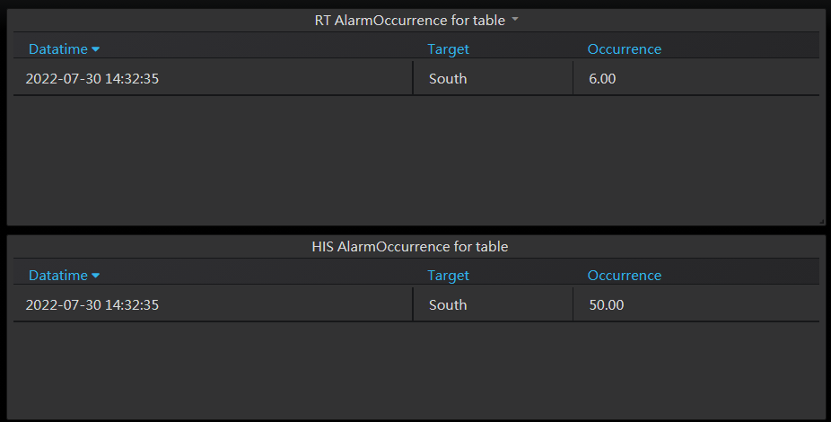This screenshot has width=832, height=422.
Task: Sort HIS table by Datatime column
Action: 58,275
